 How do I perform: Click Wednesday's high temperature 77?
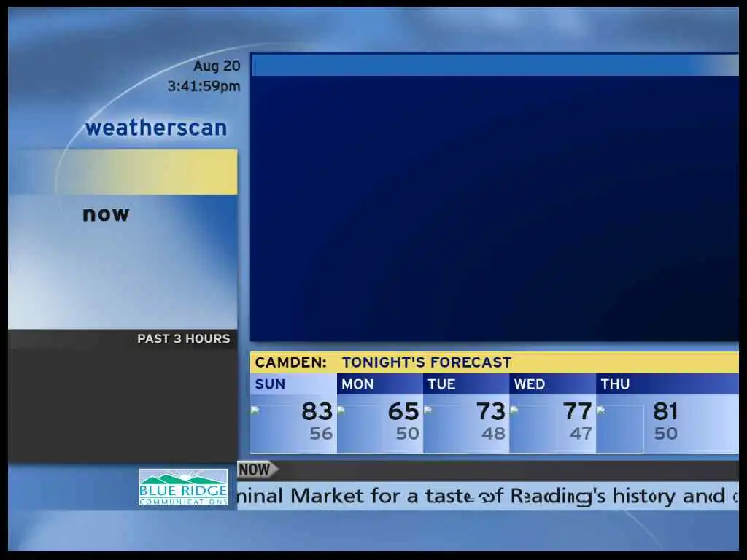[578, 411]
